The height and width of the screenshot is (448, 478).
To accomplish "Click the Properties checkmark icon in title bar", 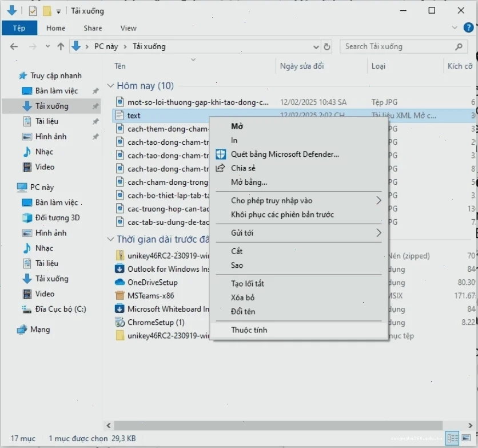I will tap(33, 11).
